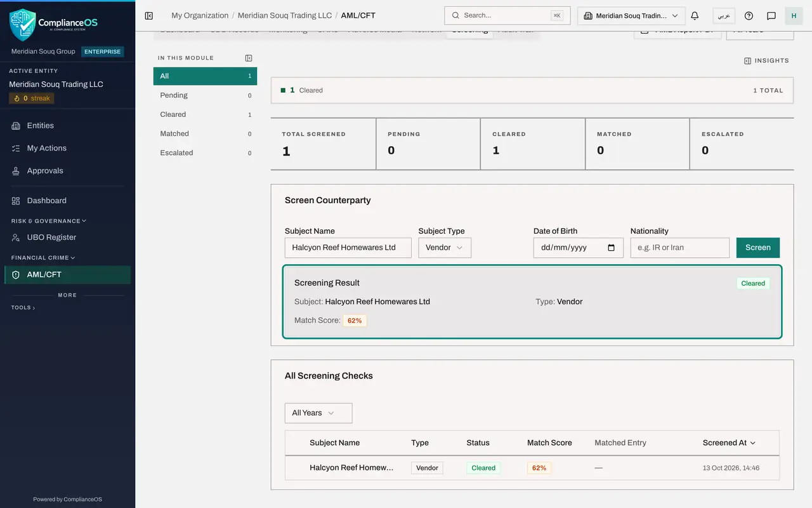The height and width of the screenshot is (508, 812).
Task: Open the user avatar labelled H
Action: point(794,15)
